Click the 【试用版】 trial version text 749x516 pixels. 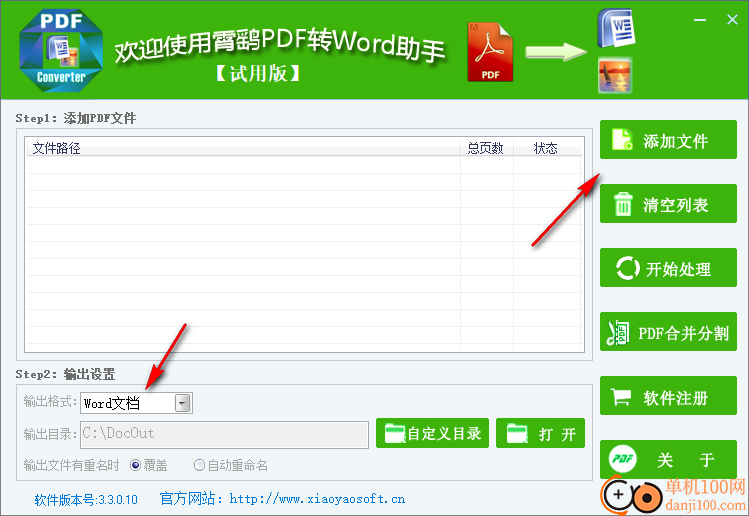tap(258, 74)
